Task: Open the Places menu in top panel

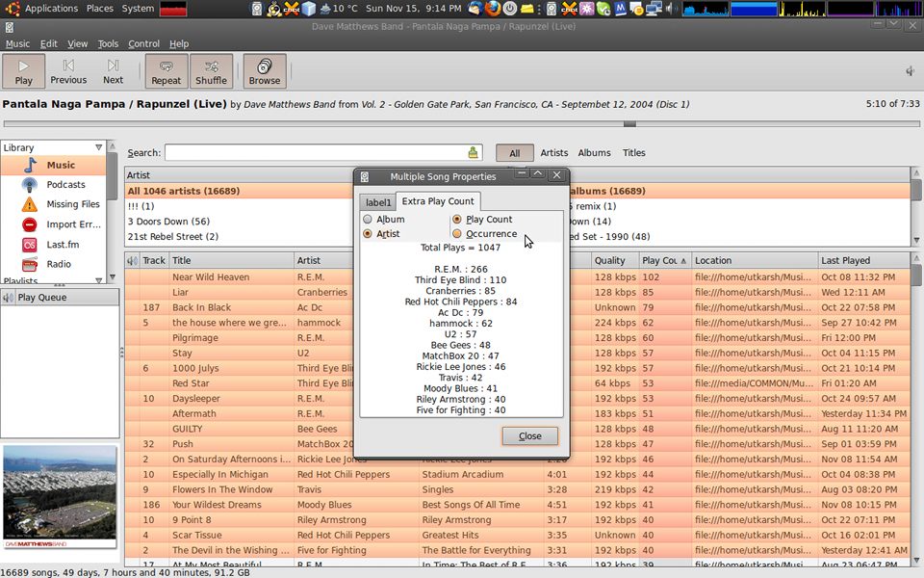Action: [x=99, y=9]
